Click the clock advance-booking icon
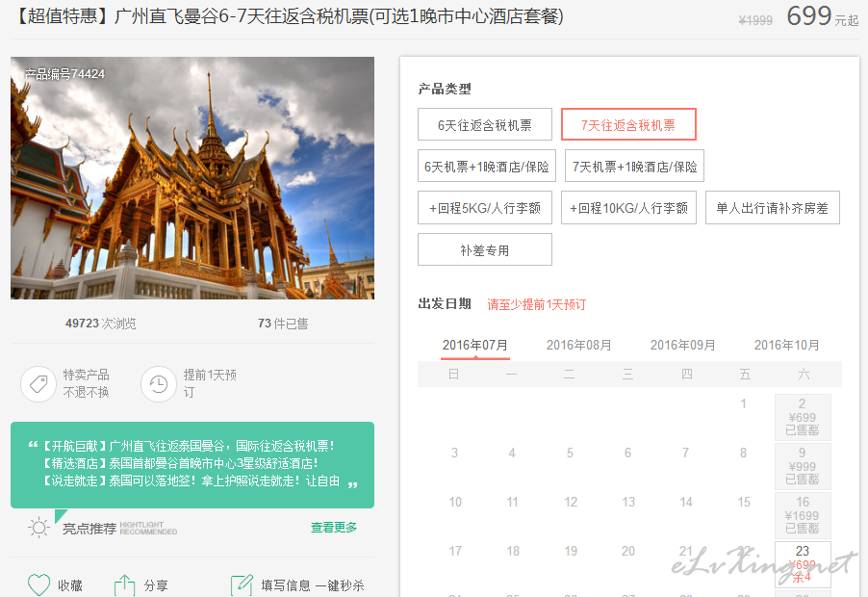The width and height of the screenshot is (868, 597). point(159,383)
